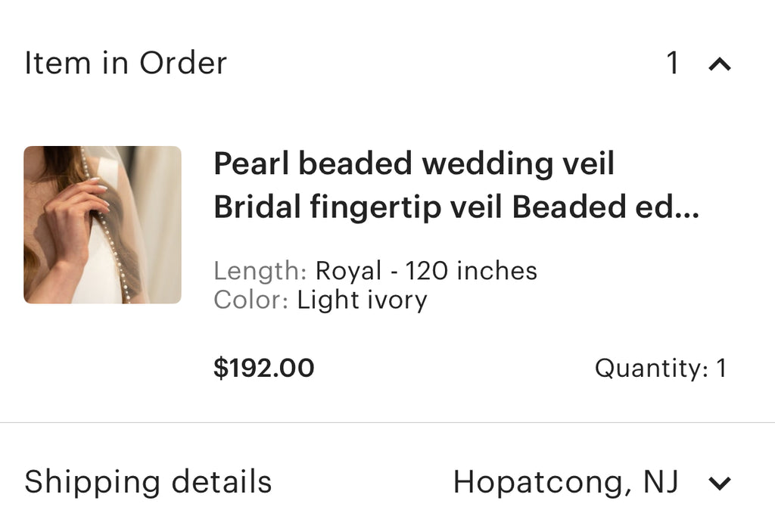The width and height of the screenshot is (775, 532).
Task: Click the $192.00 price
Action: tap(263, 368)
